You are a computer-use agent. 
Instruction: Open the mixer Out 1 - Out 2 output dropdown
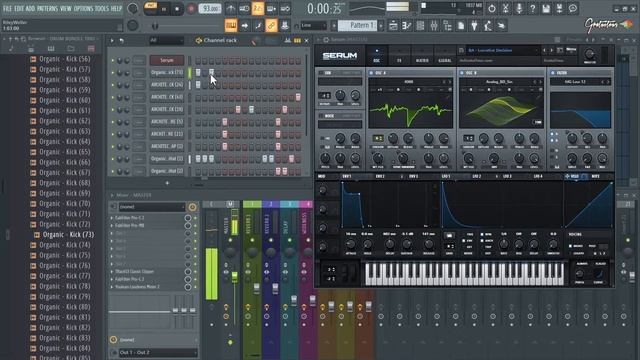pyautogui.click(x=158, y=352)
